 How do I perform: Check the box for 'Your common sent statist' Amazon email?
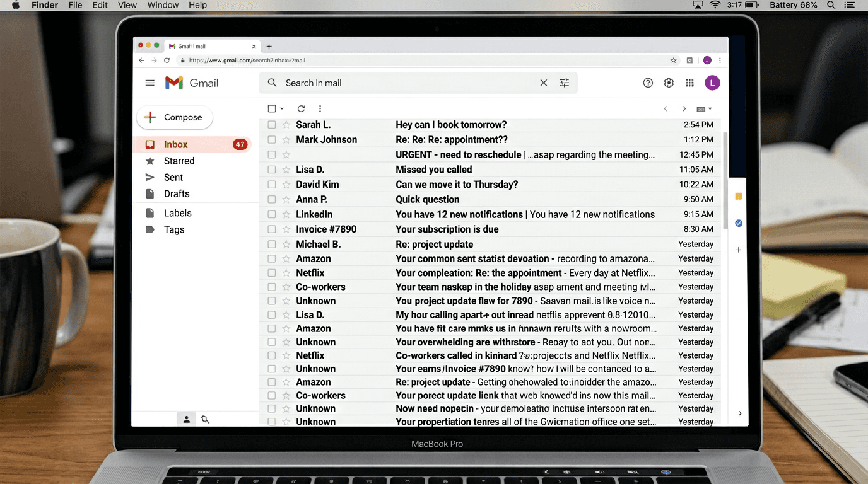coord(271,258)
